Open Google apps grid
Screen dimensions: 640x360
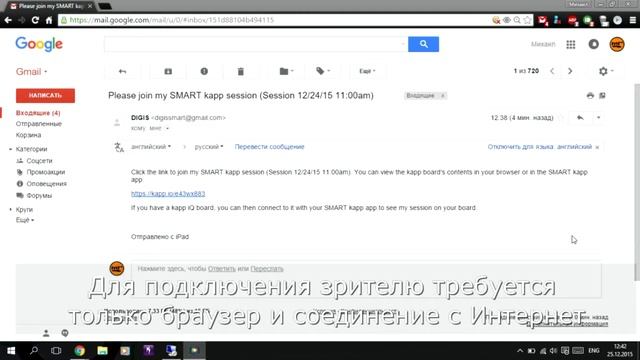pyautogui.click(x=571, y=44)
